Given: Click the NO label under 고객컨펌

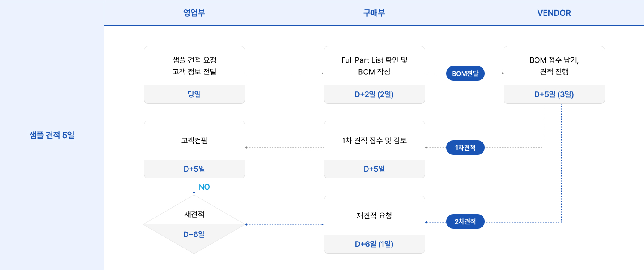Looking at the screenshot, I should point(204,187).
